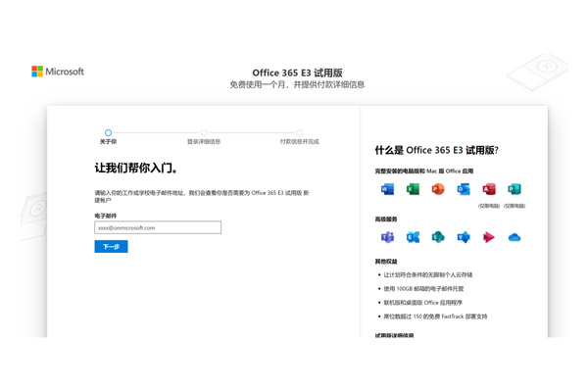
Task: Click the Excel app icon
Action: click(x=413, y=189)
